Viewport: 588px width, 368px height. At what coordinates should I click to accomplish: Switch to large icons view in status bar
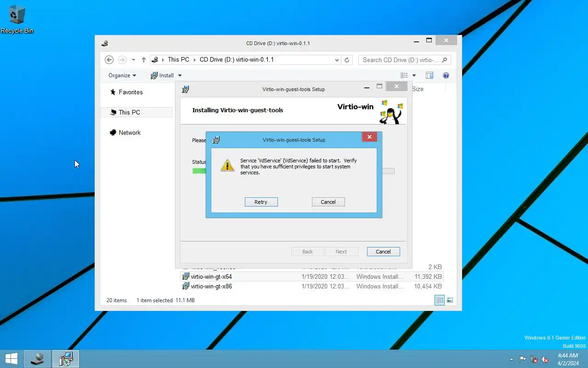pyautogui.click(x=450, y=300)
